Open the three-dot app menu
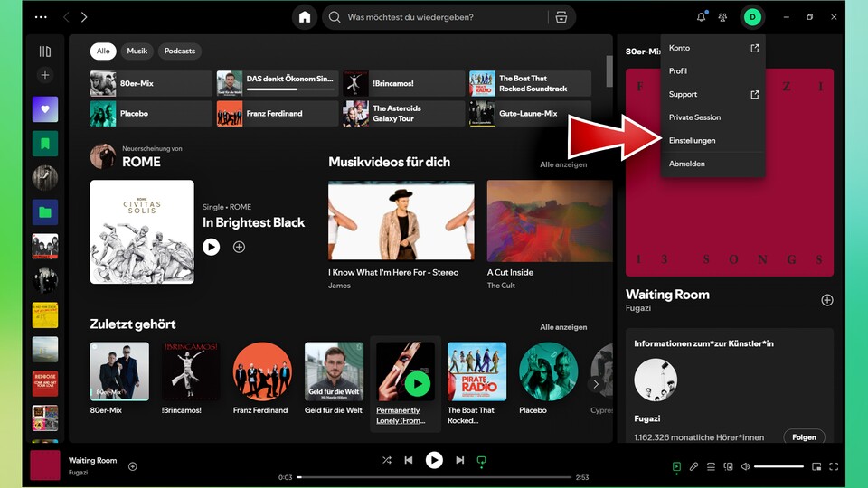Screen dimensions: 868x488 point(41,17)
